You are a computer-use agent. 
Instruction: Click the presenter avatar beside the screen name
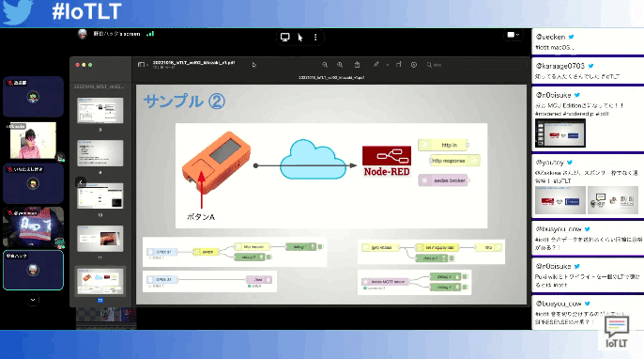(x=83, y=34)
